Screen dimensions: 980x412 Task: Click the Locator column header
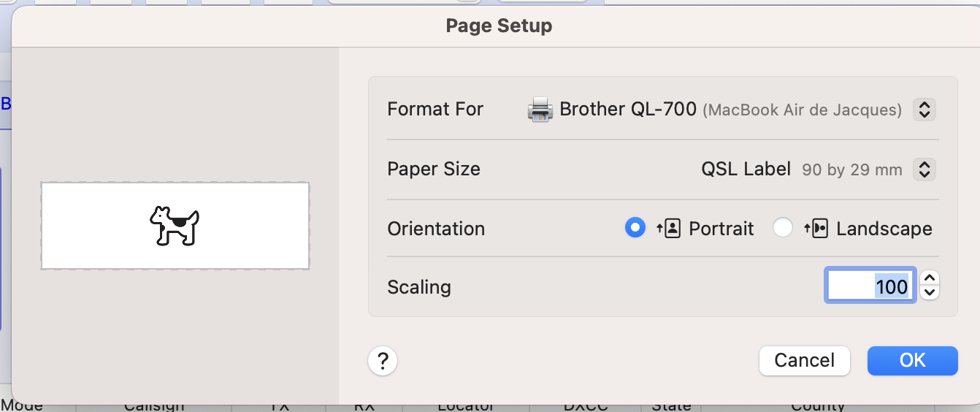point(466,405)
